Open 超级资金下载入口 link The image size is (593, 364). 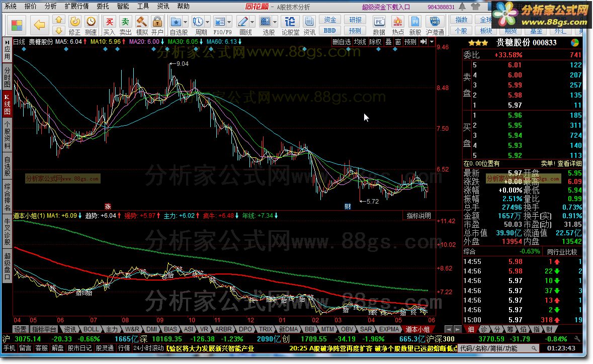click(386, 7)
